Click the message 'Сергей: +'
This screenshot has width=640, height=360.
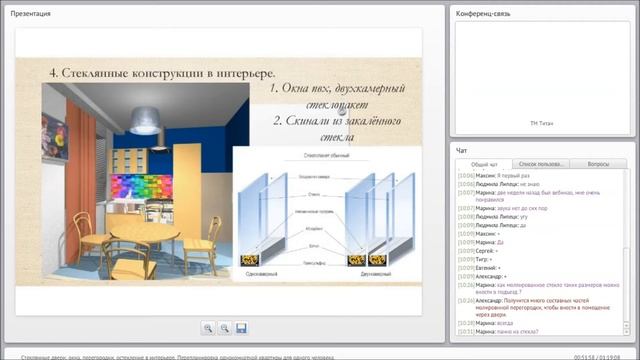pos(478,251)
